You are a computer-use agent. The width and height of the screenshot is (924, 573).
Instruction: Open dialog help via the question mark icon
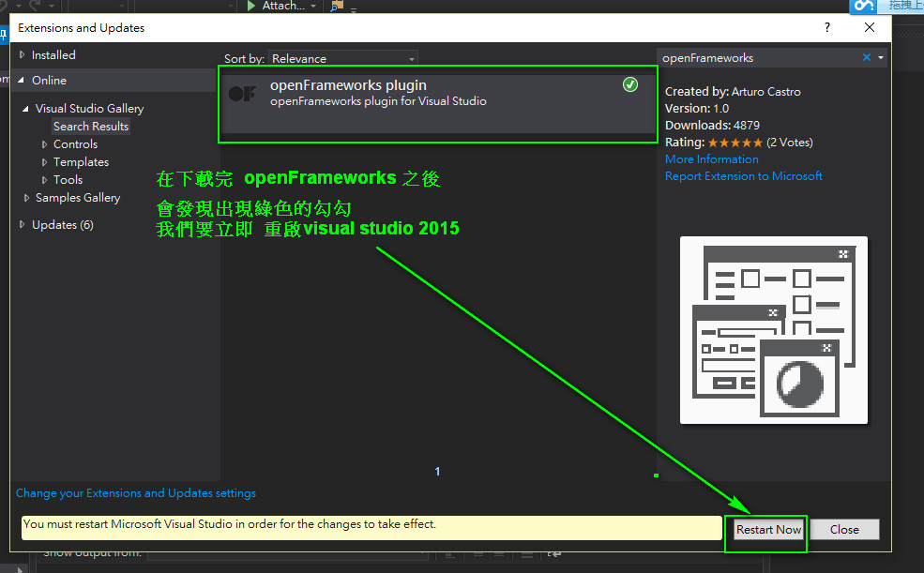[x=826, y=28]
